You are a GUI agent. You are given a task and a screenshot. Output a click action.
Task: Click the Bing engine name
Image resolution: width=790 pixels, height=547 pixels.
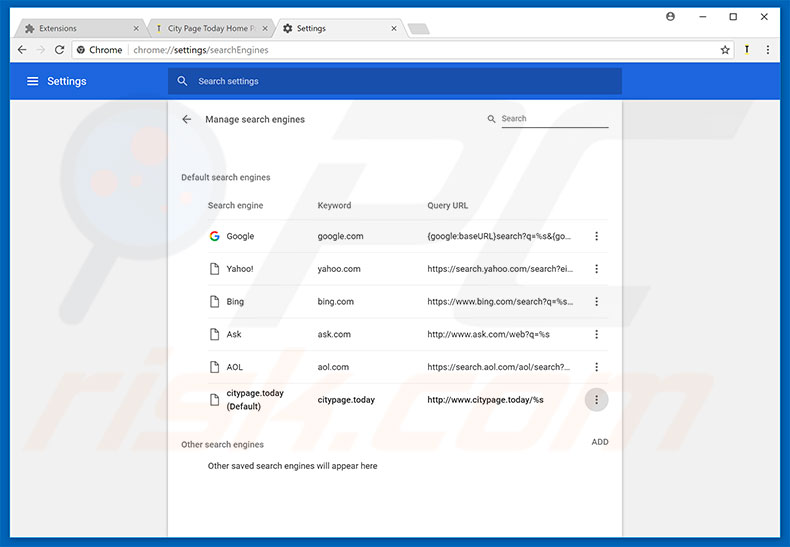(235, 302)
